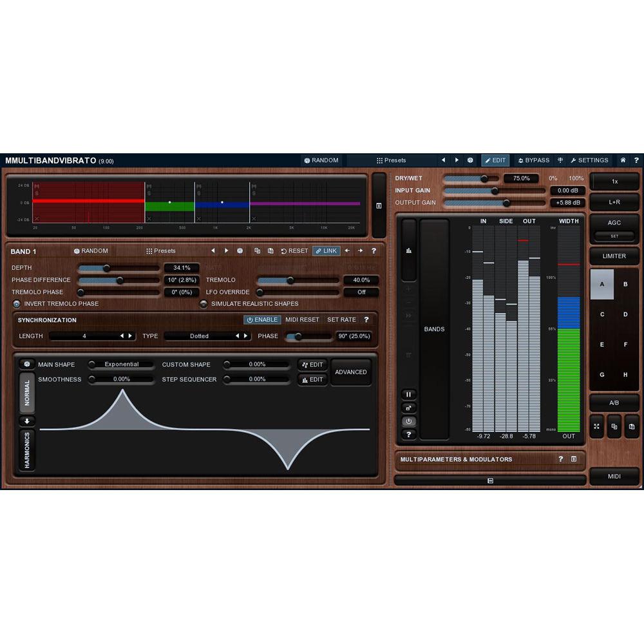Adjust the DRY/WET slider
This screenshot has height=644, width=644.
point(485,178)
